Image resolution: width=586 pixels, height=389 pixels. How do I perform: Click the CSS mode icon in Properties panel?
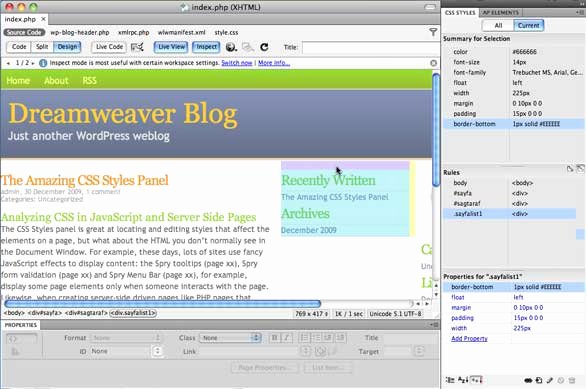(15, 352)
